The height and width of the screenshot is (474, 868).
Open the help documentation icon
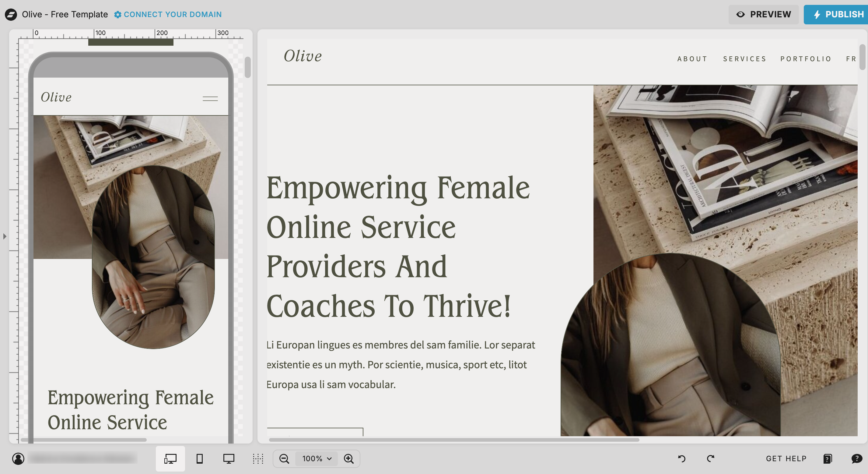point(828,458)
